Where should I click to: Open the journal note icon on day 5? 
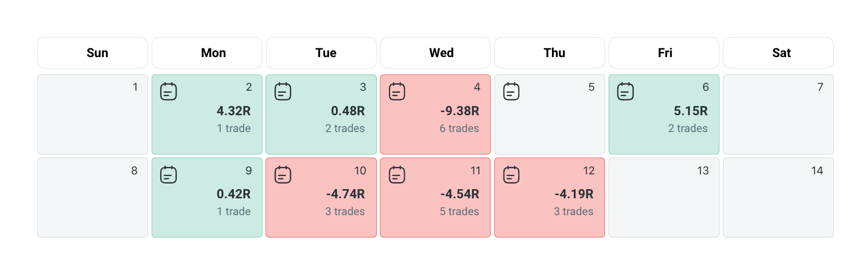coord(511,92)
